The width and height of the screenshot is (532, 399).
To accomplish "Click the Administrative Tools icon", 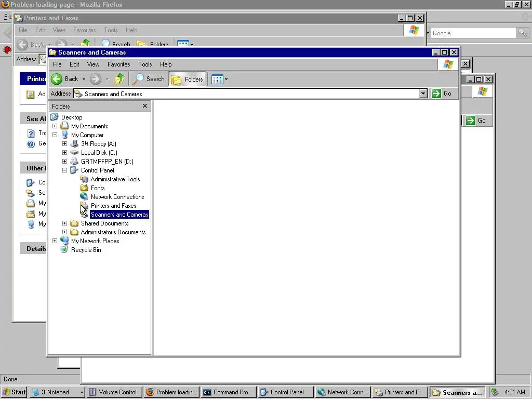I will click(x=84, y=179).
